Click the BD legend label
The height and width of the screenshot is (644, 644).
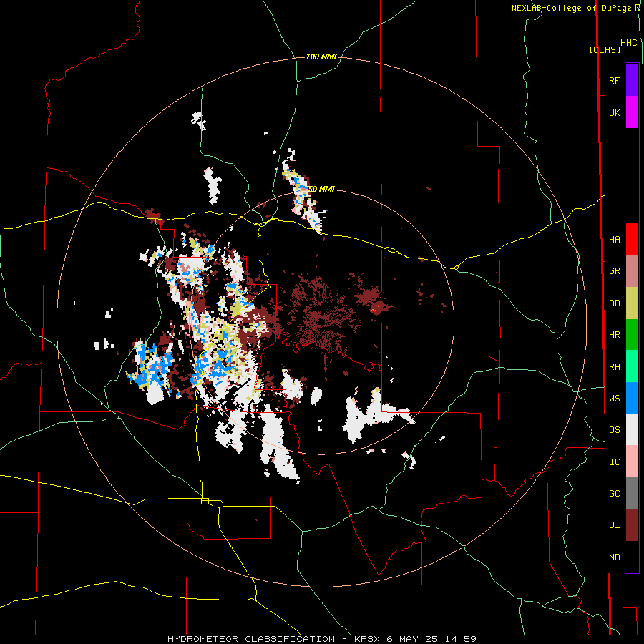coord(614,303)
